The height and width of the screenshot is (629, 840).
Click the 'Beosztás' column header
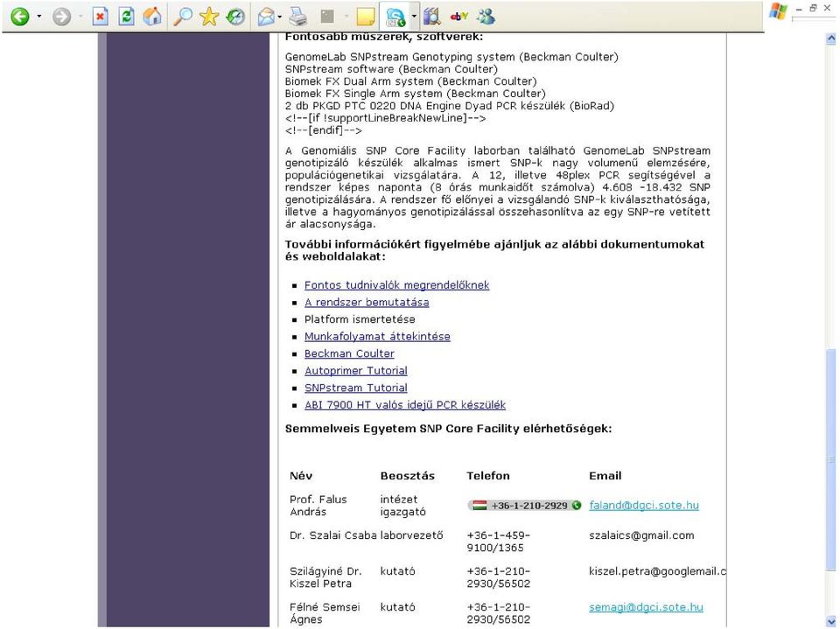408,476
